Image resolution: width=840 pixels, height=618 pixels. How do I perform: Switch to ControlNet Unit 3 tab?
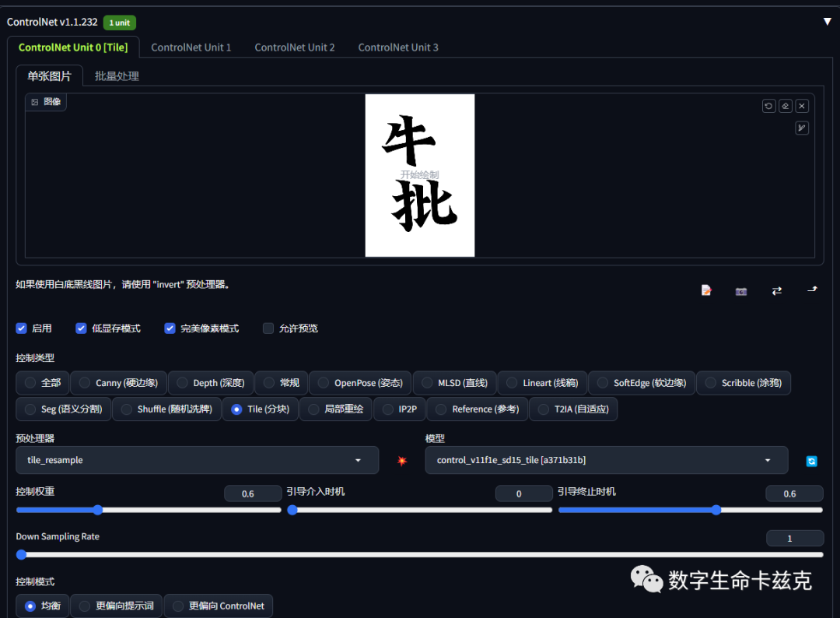point(398,47)
